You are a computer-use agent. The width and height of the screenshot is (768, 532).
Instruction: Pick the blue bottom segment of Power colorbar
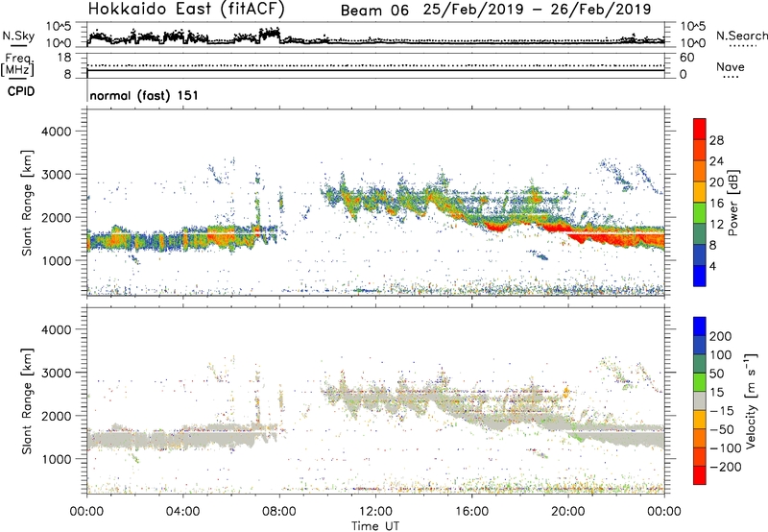coord(700,276)
